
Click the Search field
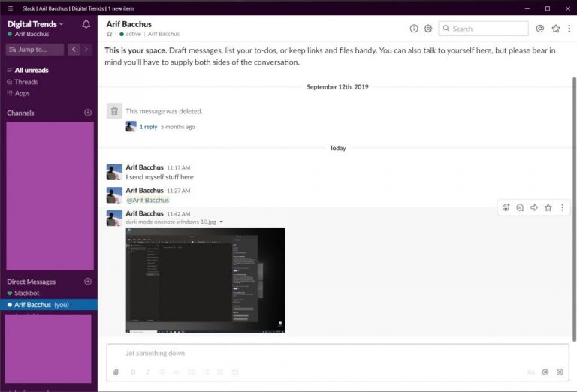point(483,29)
